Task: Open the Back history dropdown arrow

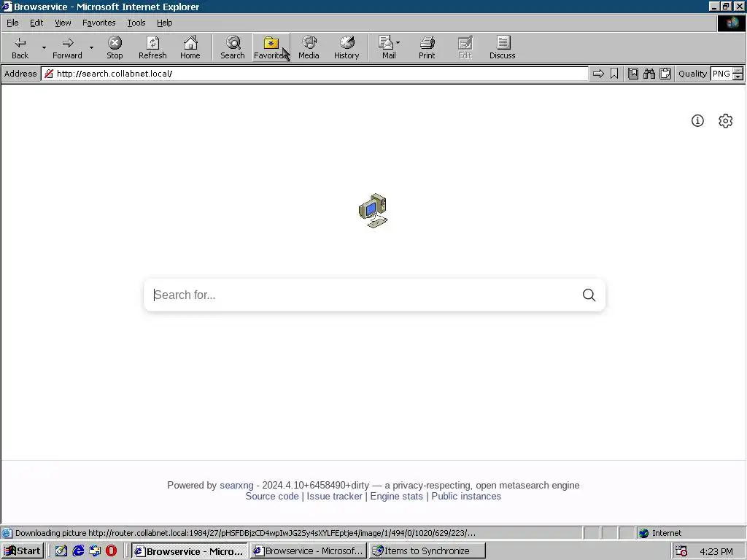Action: click(44, 47)
